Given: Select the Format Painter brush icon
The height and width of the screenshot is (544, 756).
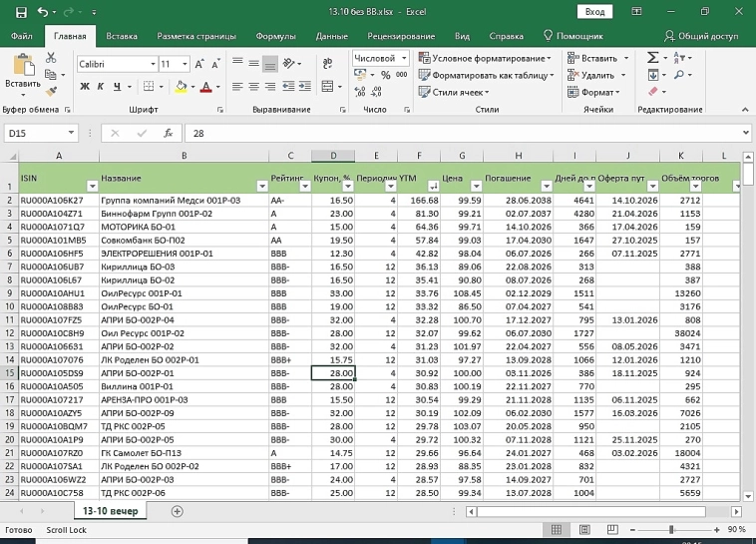Looking at the screenshot, I should point(53,91).
